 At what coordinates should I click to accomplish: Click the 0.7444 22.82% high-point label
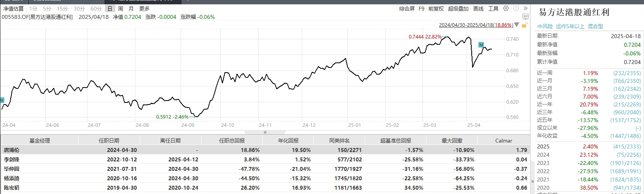(425, 37)
